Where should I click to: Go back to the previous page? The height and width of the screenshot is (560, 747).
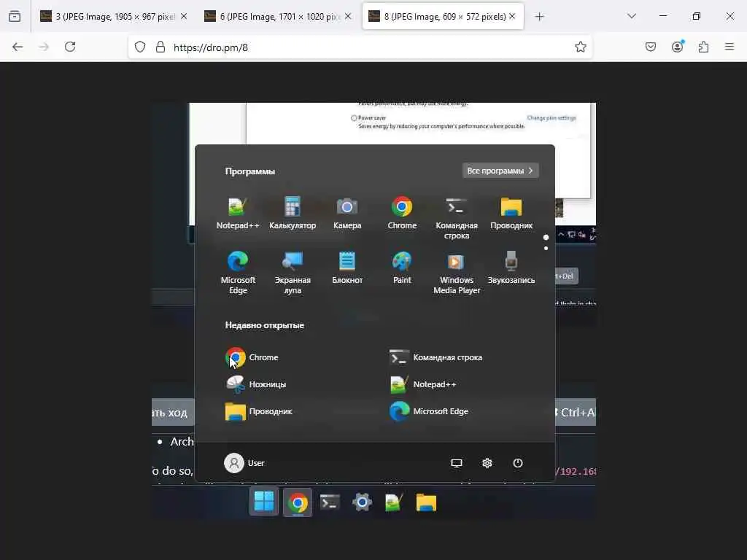(18, 47)
